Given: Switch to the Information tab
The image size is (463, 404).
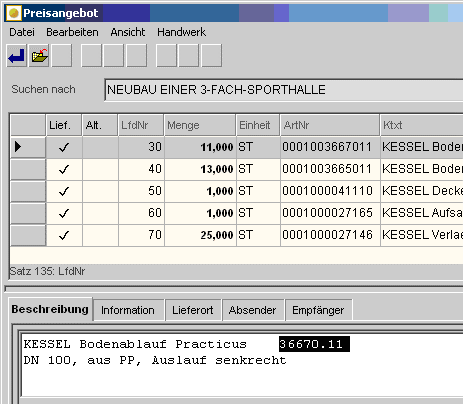Looking at the screenshot, I should point(128,310).
